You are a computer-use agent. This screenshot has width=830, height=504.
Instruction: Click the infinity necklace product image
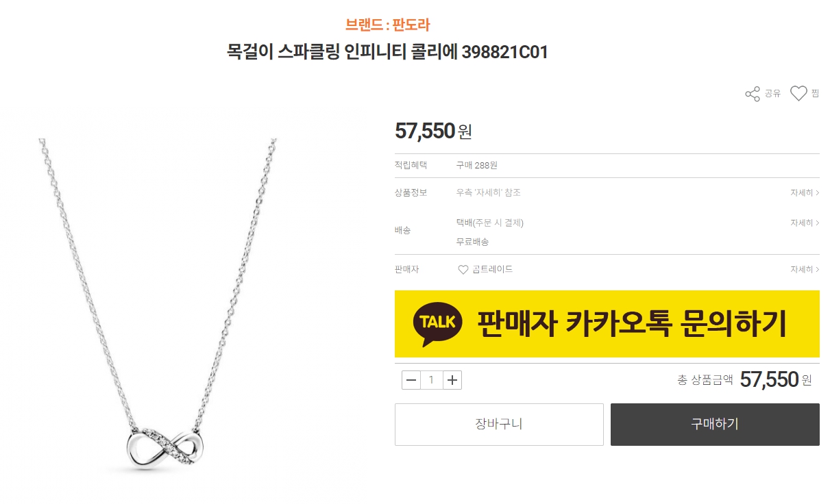[x=156, y=305]
